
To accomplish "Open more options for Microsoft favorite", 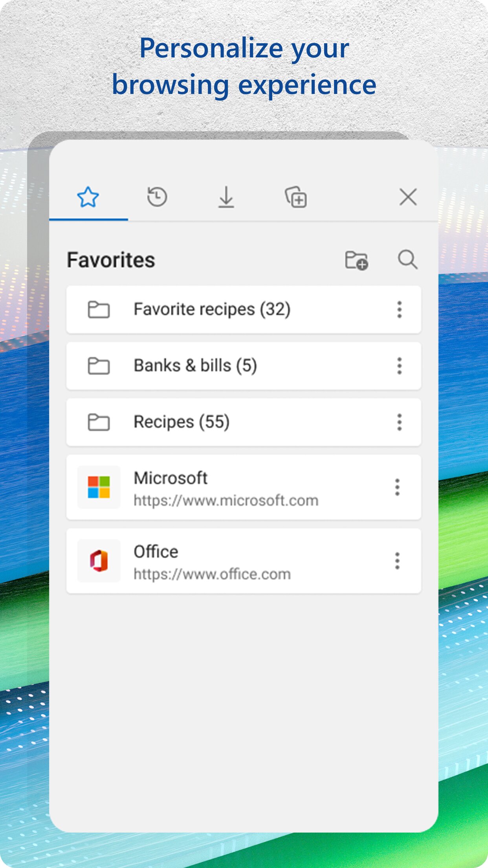I will tap(398, 487).
